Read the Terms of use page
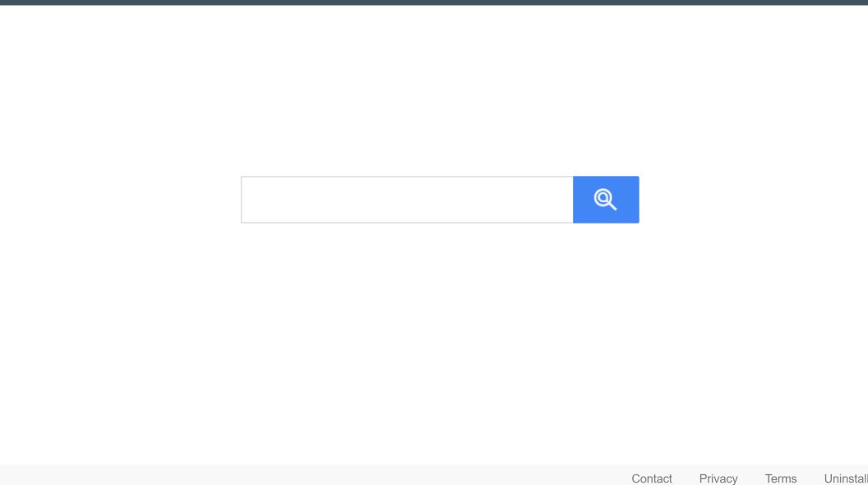 [781, 478]
